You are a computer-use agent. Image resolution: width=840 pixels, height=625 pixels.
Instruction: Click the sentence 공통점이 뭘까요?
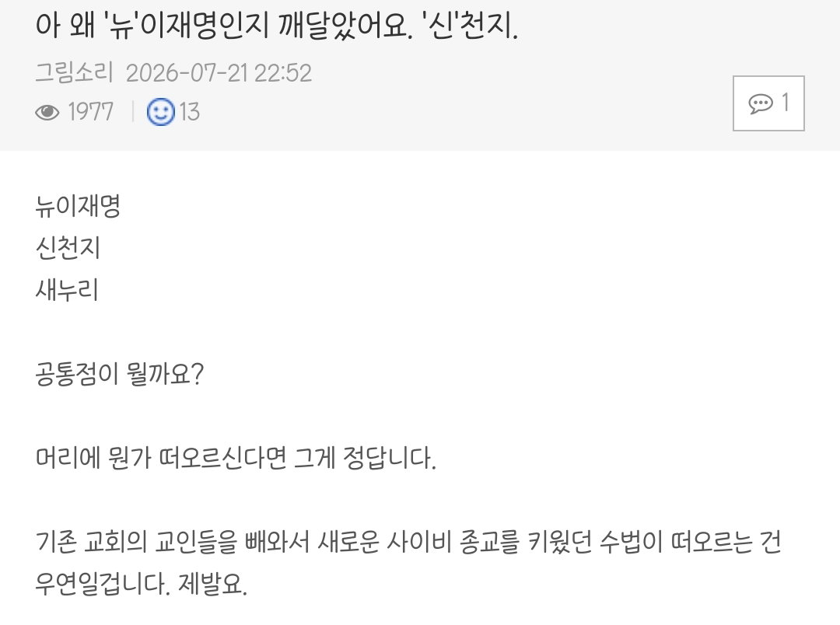[120, 374]
